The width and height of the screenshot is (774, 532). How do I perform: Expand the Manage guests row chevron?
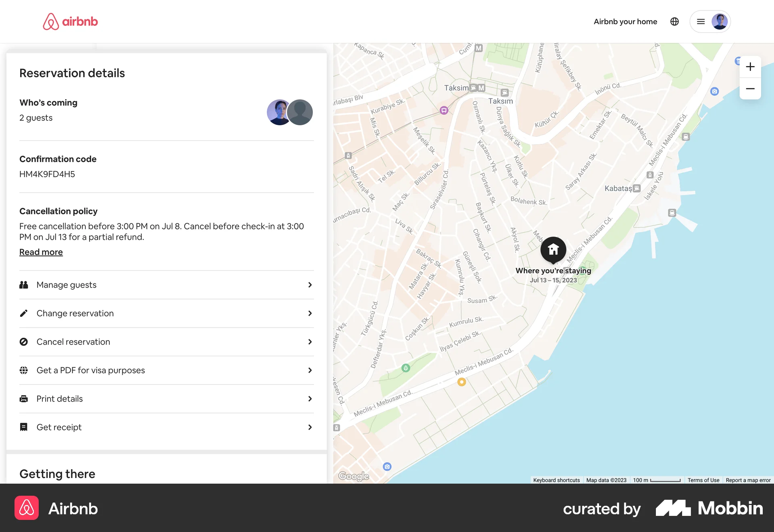pos(310,285)
